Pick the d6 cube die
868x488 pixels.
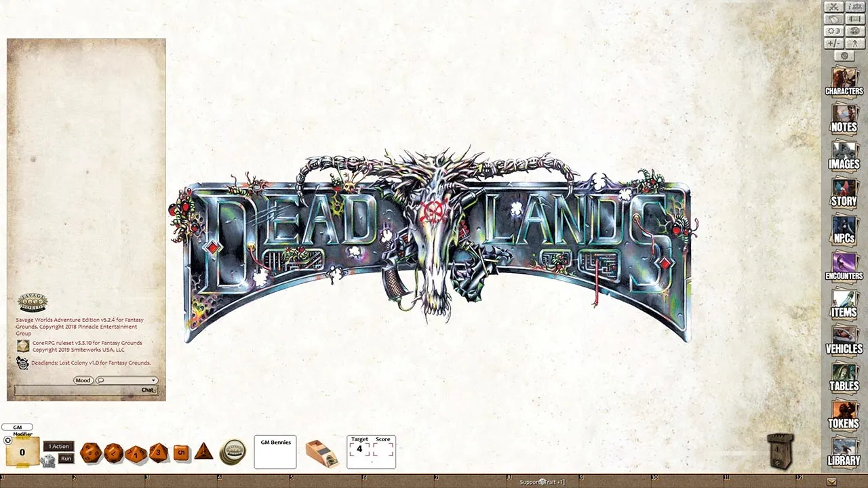181,453
